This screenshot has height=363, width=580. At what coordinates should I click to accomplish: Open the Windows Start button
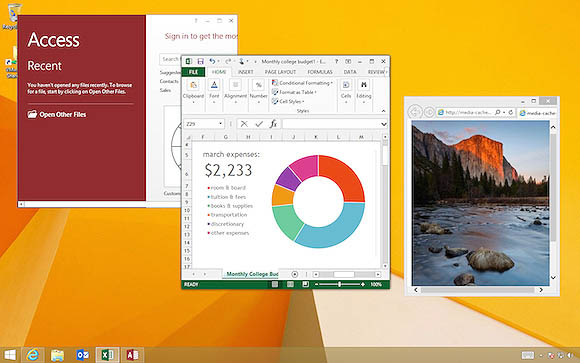tap(10, 355)
